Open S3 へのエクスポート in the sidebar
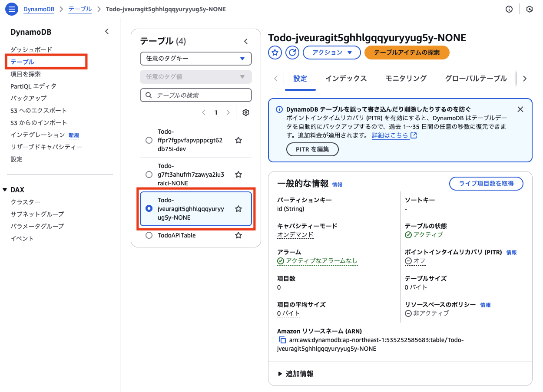The image size is (543, 392). point(39,110)
